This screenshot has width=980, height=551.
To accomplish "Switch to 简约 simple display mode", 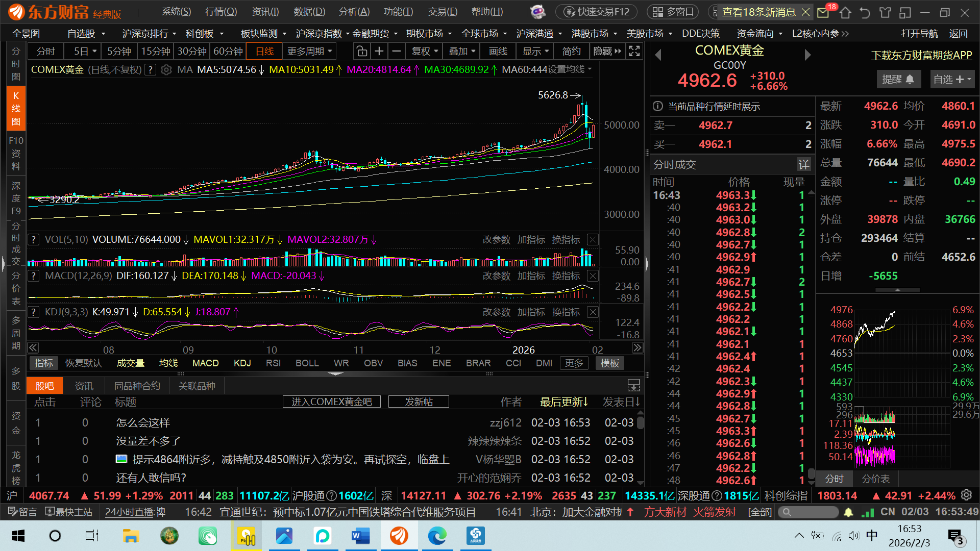I will click(x=571, y=51).
